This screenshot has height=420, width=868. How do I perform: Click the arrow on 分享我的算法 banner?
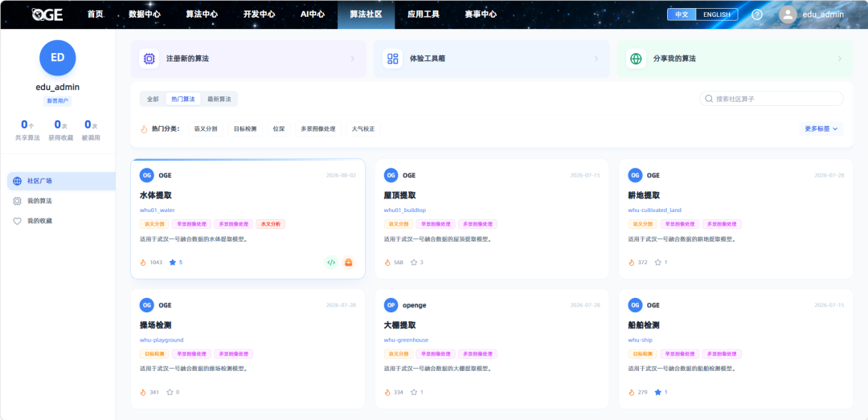pos(840,59)
